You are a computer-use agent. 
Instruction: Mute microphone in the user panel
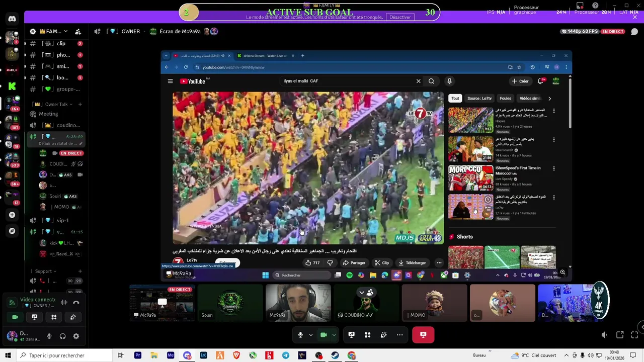[49, 336]
